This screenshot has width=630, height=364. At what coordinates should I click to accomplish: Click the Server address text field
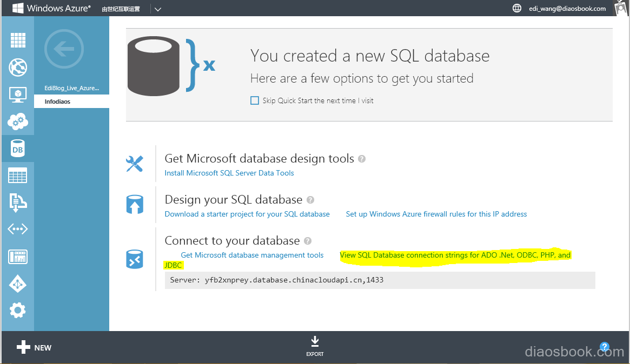pos(380,280)
